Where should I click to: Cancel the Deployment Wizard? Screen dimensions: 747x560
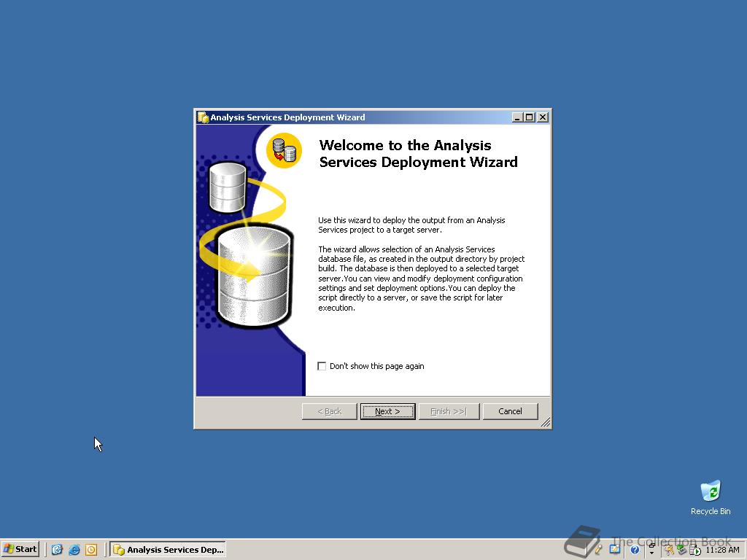point(510,411)
